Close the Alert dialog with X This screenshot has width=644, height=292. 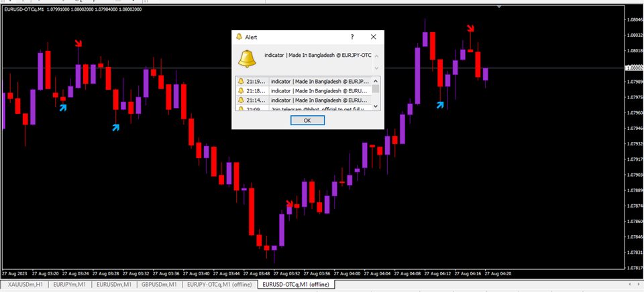(x=374, y=37)
